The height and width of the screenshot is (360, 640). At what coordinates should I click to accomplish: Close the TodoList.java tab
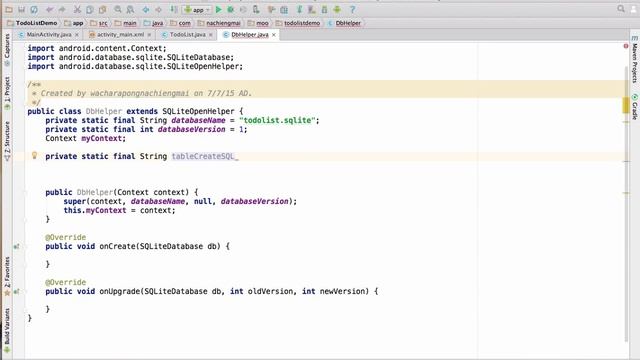[211, 35]
